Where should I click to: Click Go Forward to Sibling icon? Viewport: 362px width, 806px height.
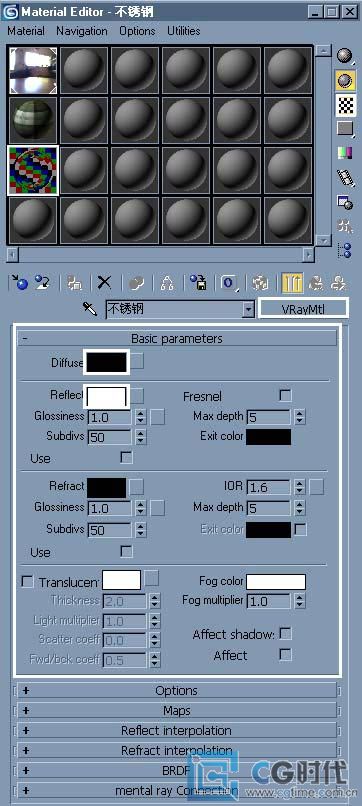pos(338,283)
